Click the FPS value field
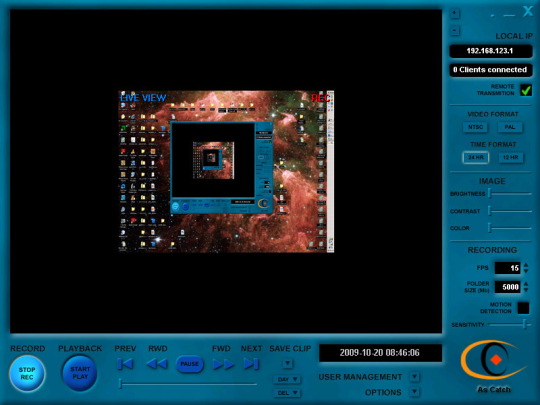Viewport: 540px width, 405px height. click(x=508, y=268)
